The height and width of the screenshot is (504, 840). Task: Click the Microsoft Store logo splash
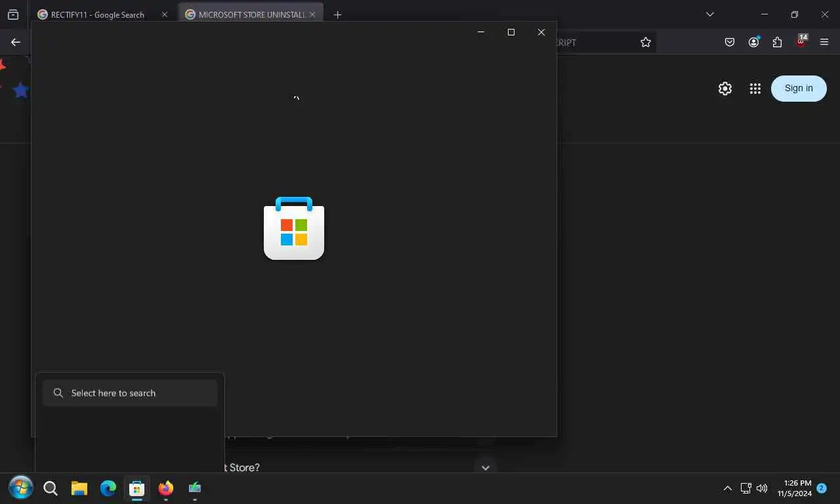tap(294, 228)
